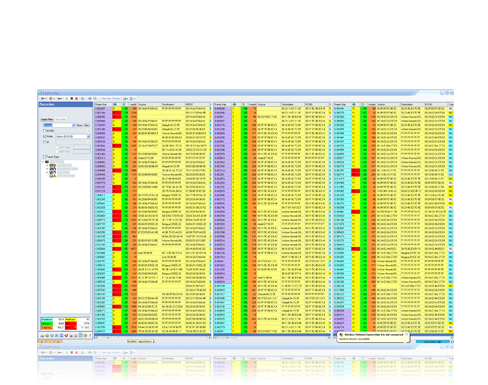The height and width of the screenshot is (385, 488).
Task: Click the red checkmark icon in bottom-left icon strip
Action: coord(66,335)
